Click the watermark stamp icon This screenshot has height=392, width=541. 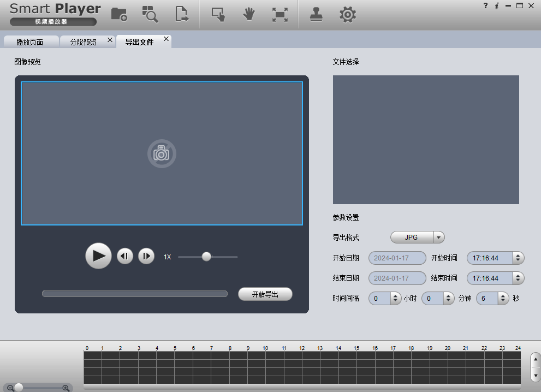[316, 14]
